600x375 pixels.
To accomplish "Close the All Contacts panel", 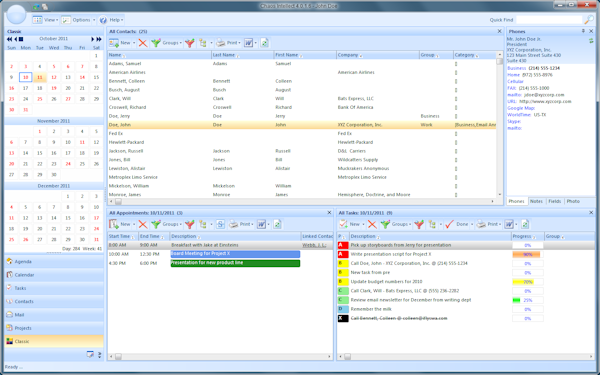I will (x=499, y=31).
